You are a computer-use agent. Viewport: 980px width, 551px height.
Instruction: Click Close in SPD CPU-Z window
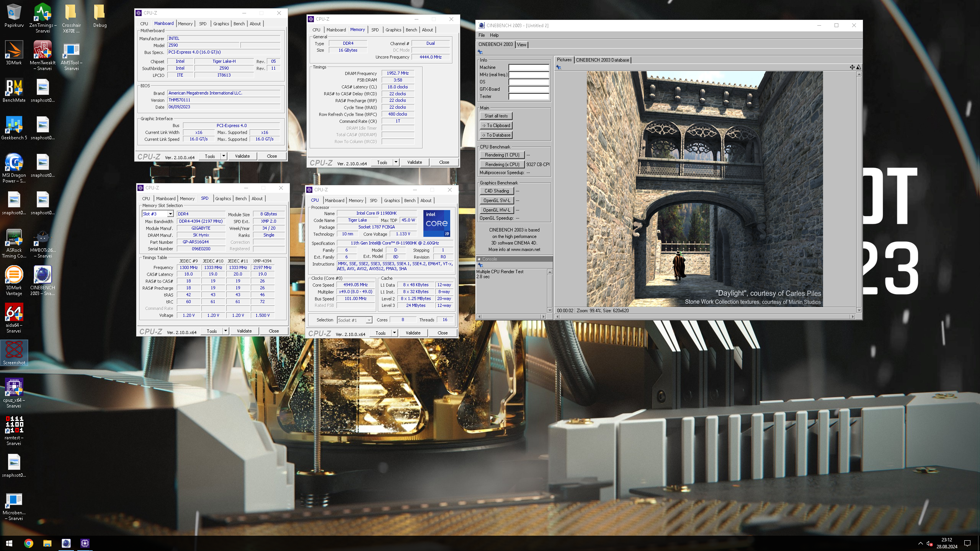pos(274,331)
